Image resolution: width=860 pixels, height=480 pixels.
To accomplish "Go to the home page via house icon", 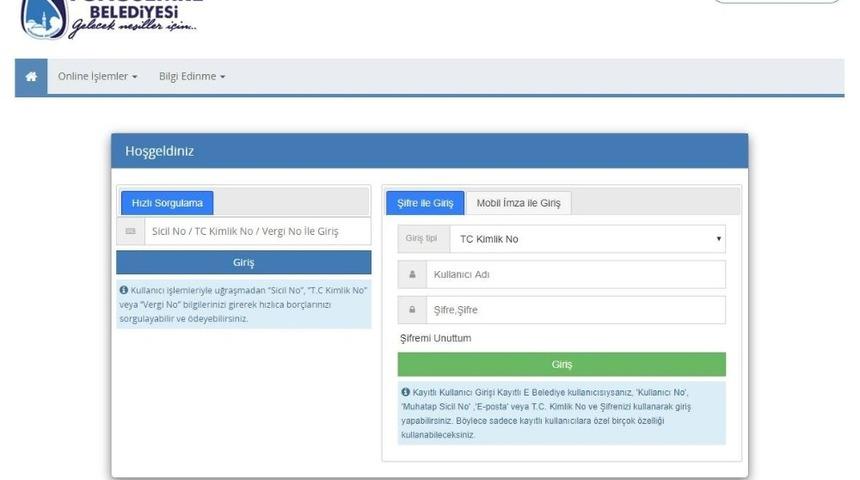I will point(31,77).
